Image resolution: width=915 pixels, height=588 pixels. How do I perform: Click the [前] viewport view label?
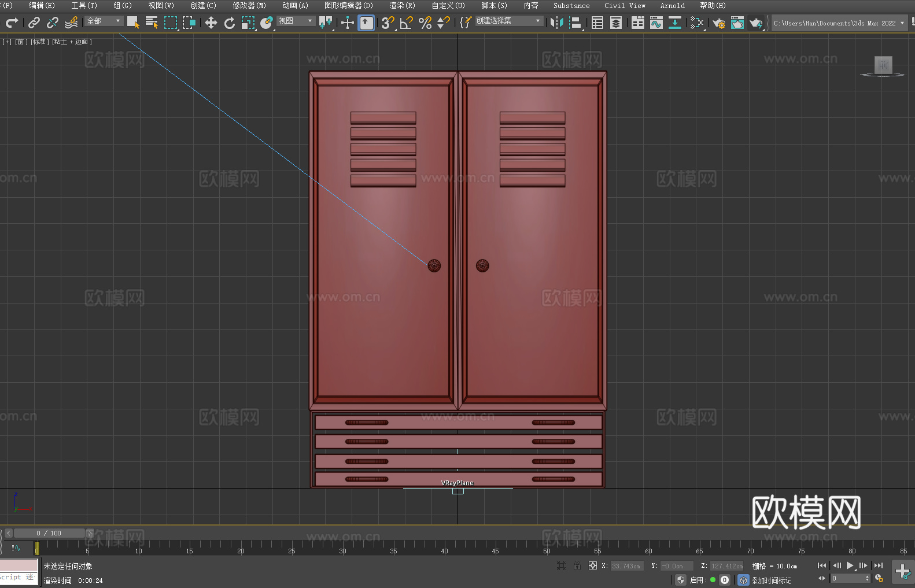coord(21,42)
